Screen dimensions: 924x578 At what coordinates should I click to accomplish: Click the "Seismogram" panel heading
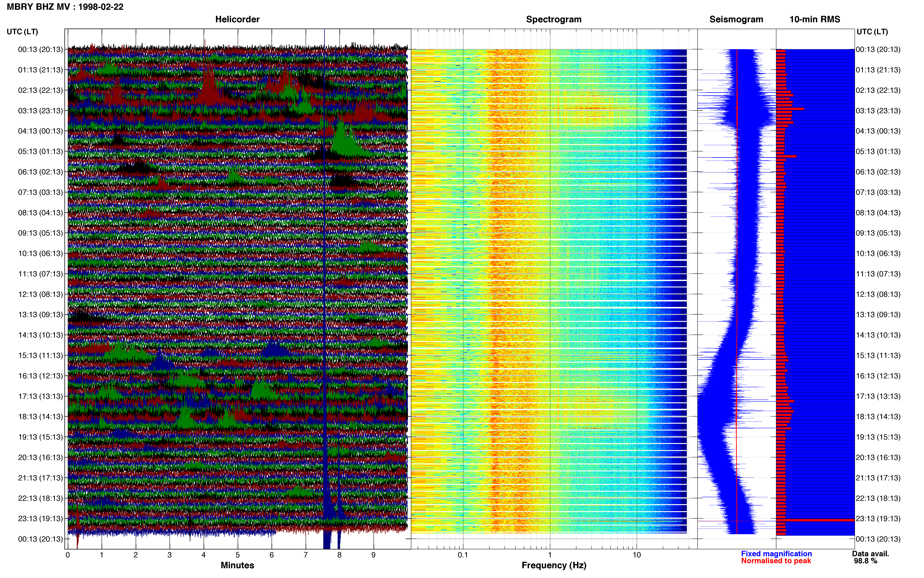(736, 19)
